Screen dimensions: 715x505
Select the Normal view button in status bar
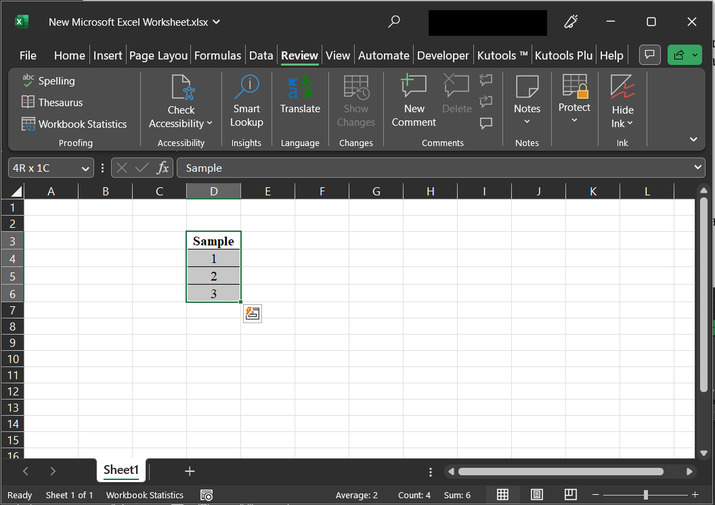[503, 495]
